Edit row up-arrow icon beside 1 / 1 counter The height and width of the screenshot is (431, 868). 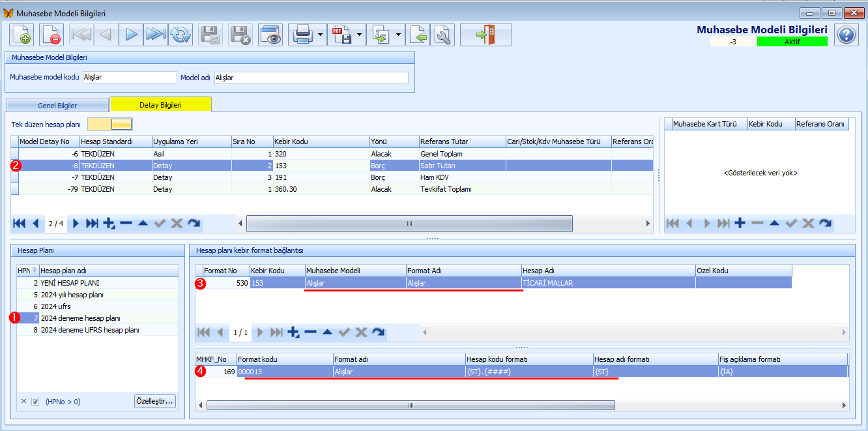point(327,333)
